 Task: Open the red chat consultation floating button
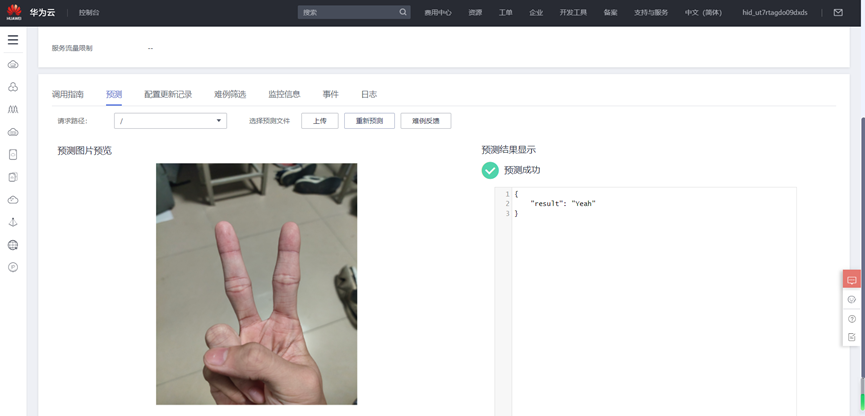click(x=852, y=280)
